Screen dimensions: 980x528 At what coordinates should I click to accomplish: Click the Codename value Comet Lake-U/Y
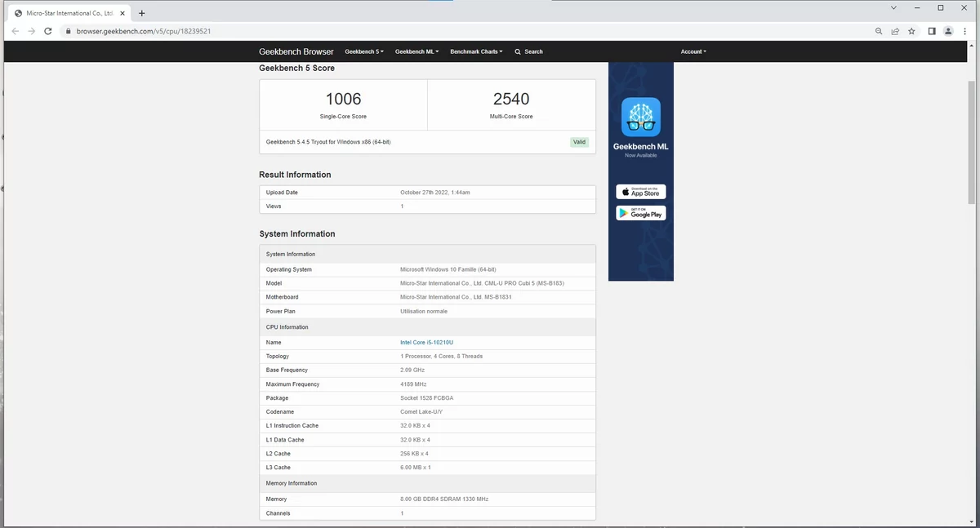pyautogui.click(x=423, y=412)
